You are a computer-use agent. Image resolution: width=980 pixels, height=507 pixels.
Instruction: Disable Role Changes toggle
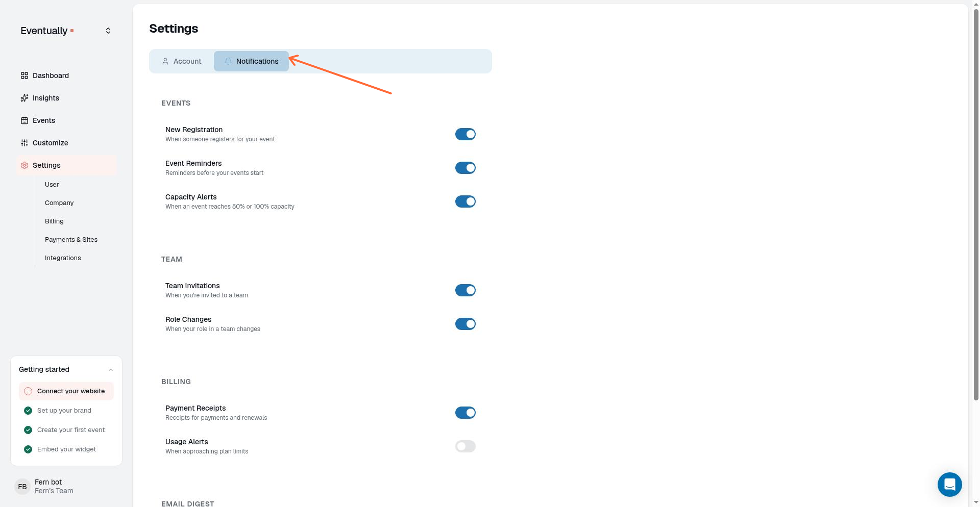[x=465, y=324]
